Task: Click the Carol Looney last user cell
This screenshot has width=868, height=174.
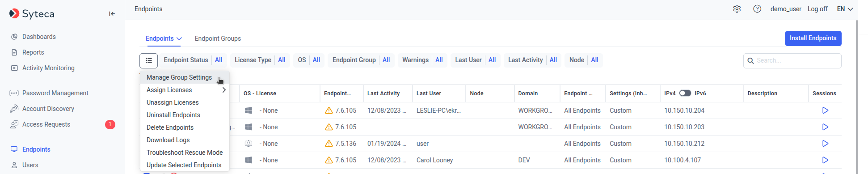Action: coord(434,160)
